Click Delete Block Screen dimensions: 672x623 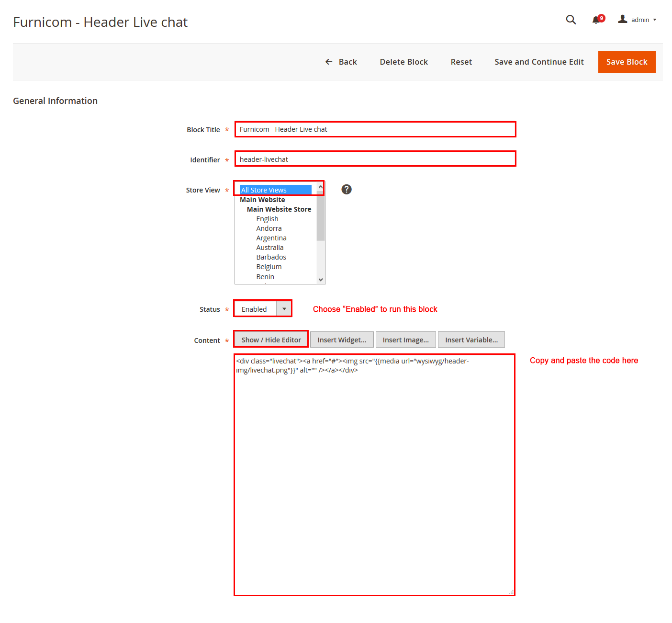point(404,62)
